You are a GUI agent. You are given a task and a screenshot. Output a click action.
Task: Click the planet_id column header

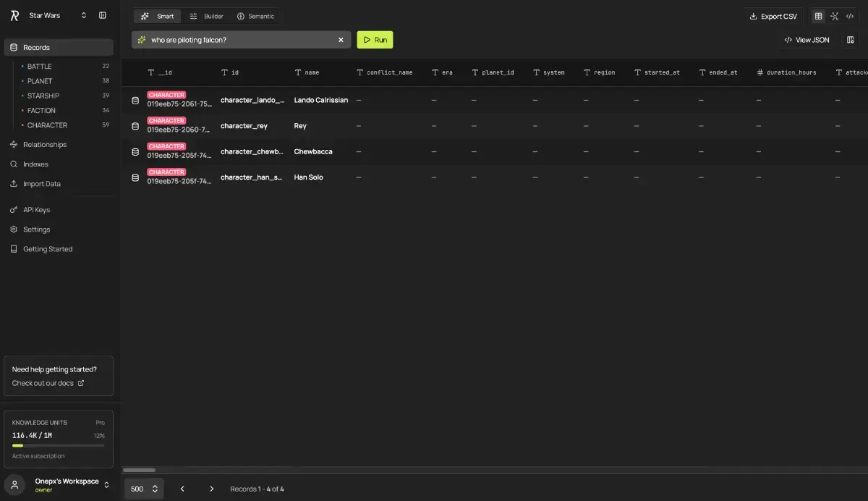[493, 72]
